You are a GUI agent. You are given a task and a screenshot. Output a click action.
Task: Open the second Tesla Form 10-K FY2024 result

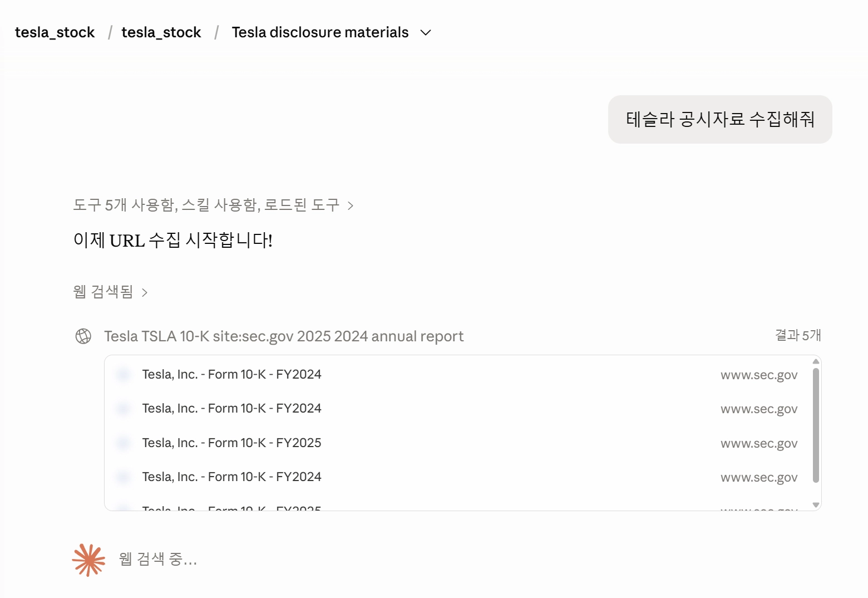pos(462,409)
